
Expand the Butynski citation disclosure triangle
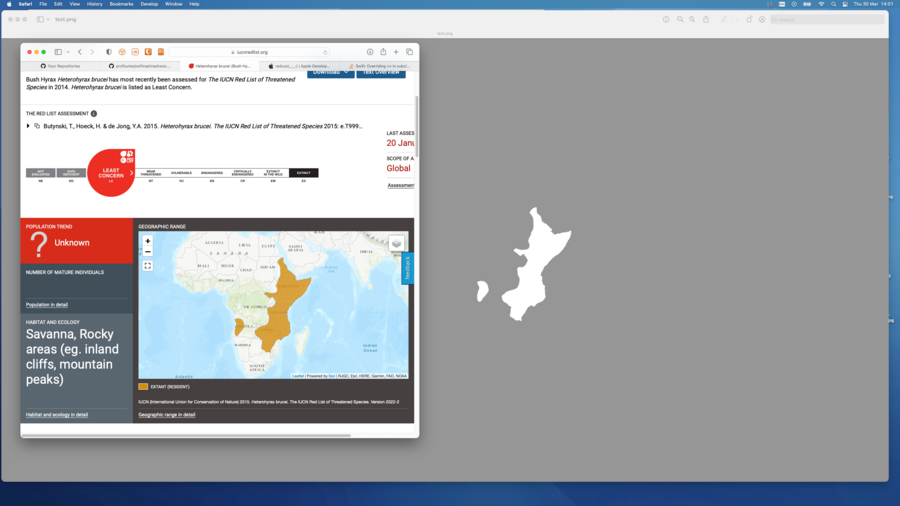pyautogui.click(x=28, y=126)
